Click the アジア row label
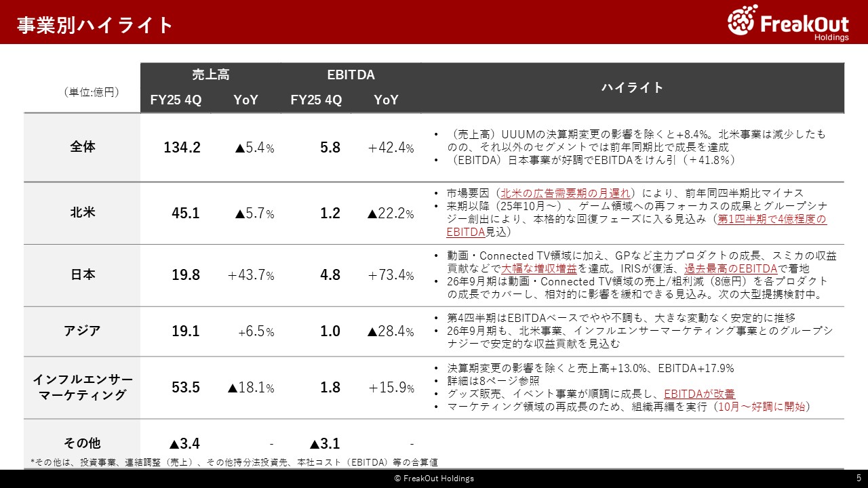This screenshot has width=868, height=488. click(83, 331)
